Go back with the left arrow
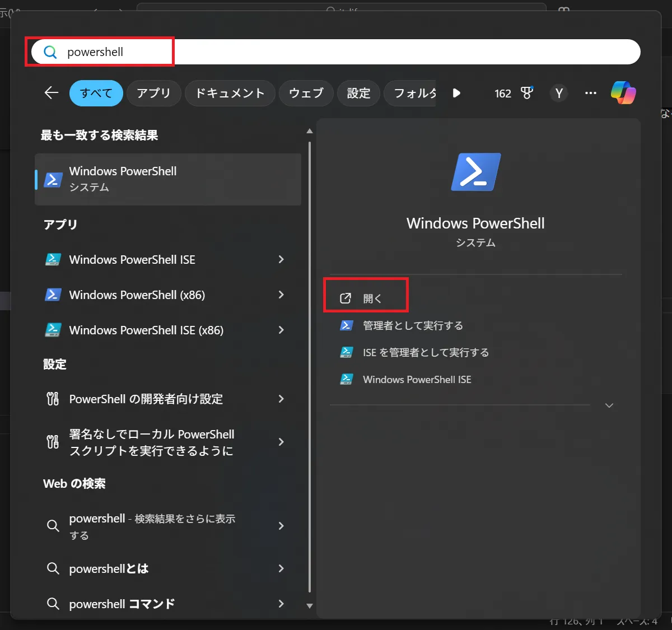Image resolution: width=672 pixels, height=630 pixels. point(52,93)
